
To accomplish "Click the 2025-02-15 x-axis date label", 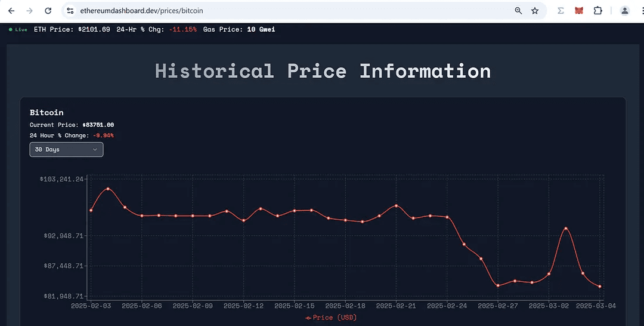I will coord(295,306).
